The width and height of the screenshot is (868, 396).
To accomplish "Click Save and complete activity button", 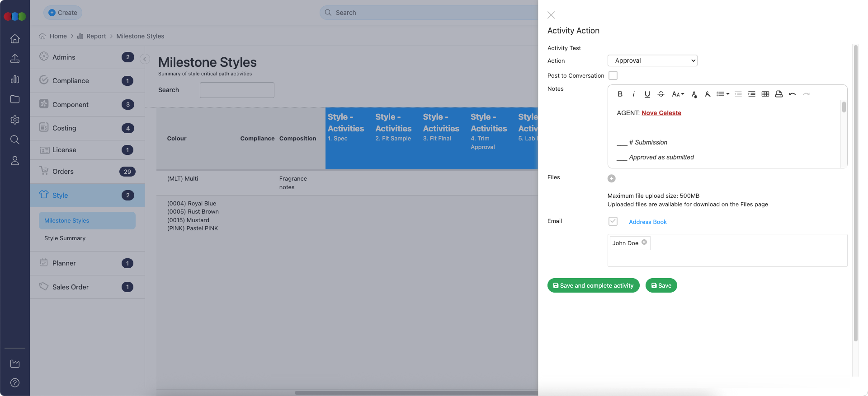I will [593, 285].
